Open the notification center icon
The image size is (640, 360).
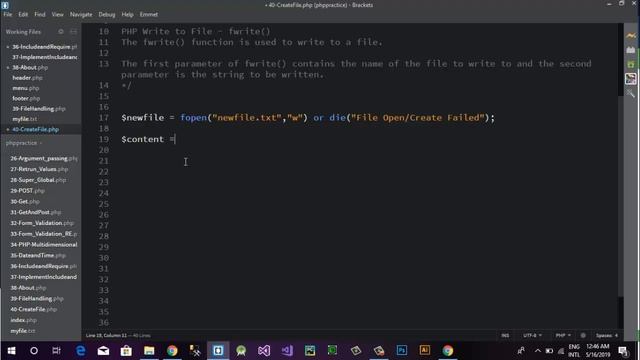(x=623, y=351)
